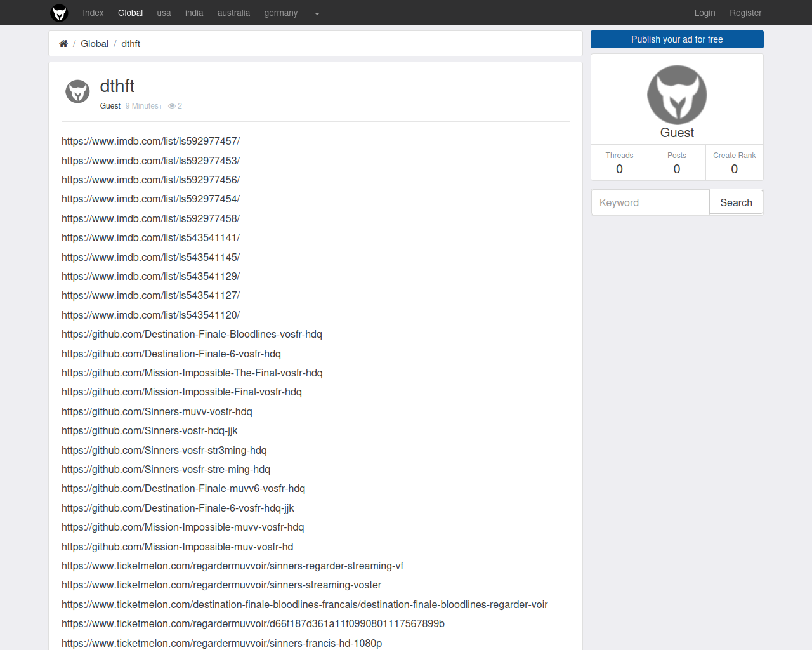Click the Guest author name under title
812x650 pixels.
click(x=110, y=106)
